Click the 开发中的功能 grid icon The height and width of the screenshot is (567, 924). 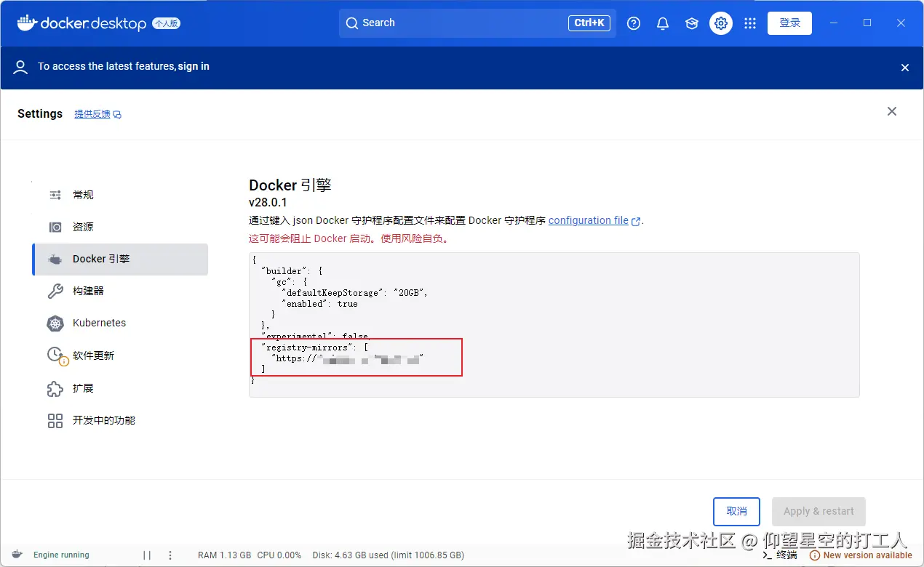[x=55, y=421]
